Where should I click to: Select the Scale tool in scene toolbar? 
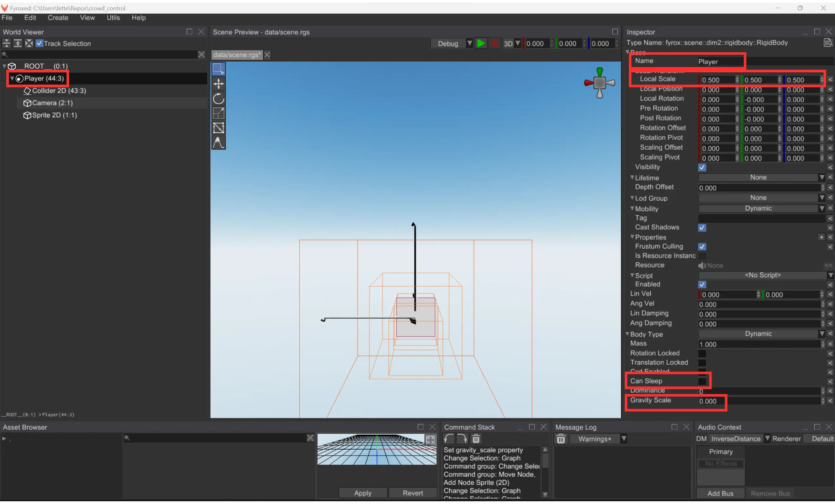[219, 113]
